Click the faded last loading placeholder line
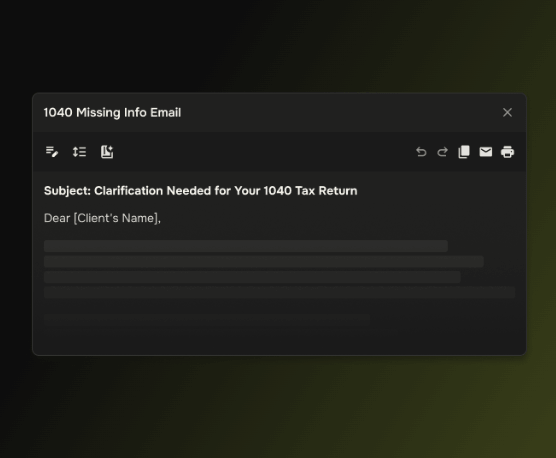Viewport: 556px width, 458px height. pyautogui.click(x=207, y=320)
